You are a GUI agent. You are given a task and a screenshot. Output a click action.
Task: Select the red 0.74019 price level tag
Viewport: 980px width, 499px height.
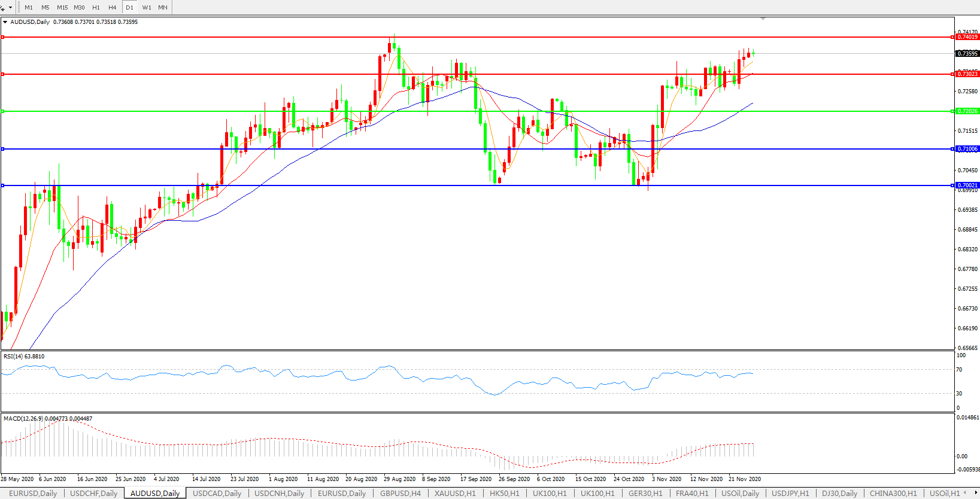(967, 37)
